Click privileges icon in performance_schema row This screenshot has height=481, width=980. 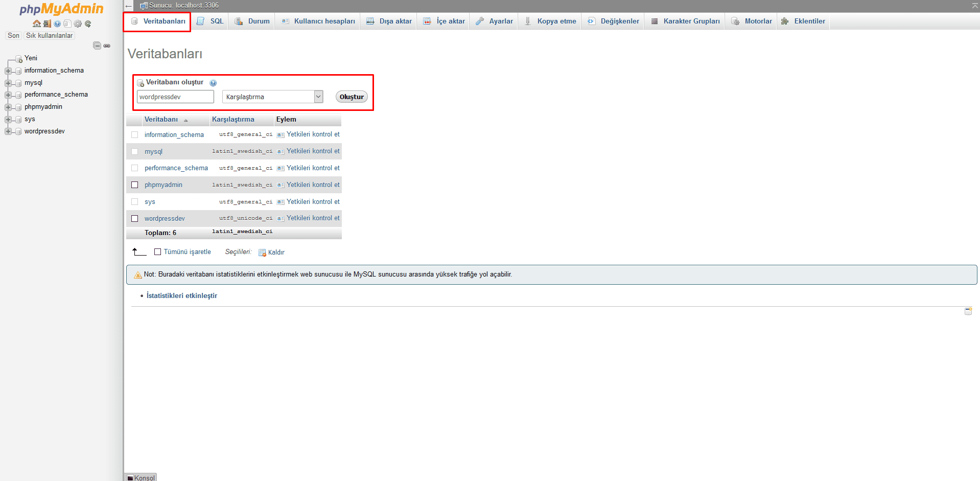pos(281,169)
